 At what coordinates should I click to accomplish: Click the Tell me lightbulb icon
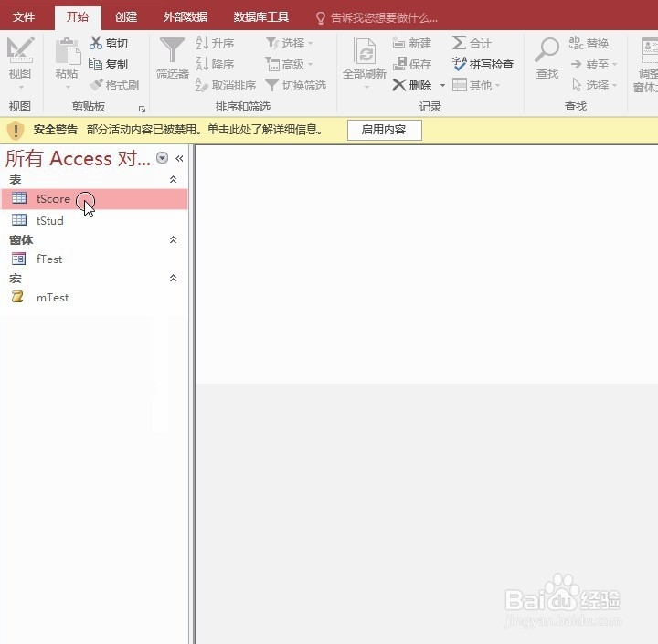tap(320, 18)
